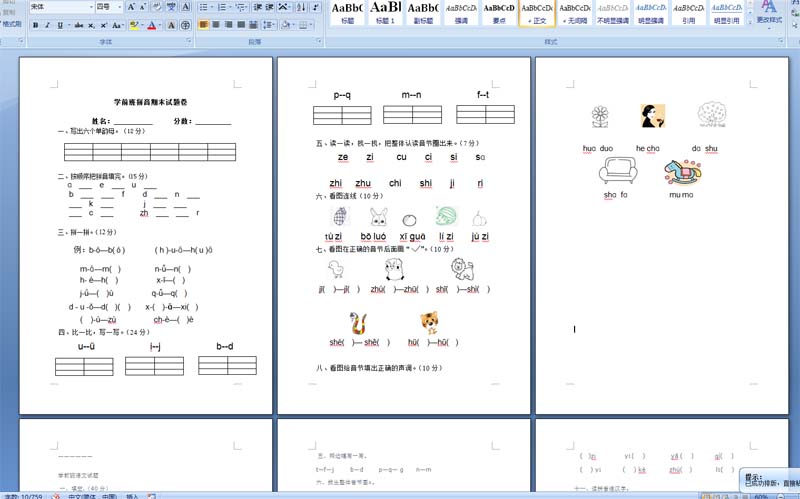Apply the 副标题 style
Image resolution: width=800 pixels, height=499 pixels.
pos(423,13)
